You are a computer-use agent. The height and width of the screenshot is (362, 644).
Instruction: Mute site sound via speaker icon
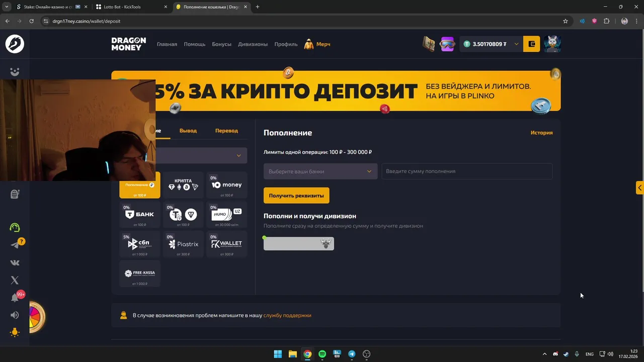15,315
